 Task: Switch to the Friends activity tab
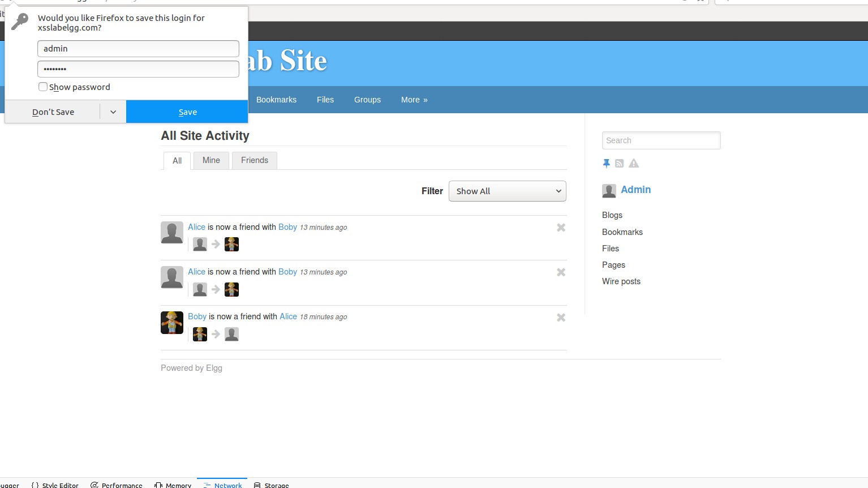point(255,160)
